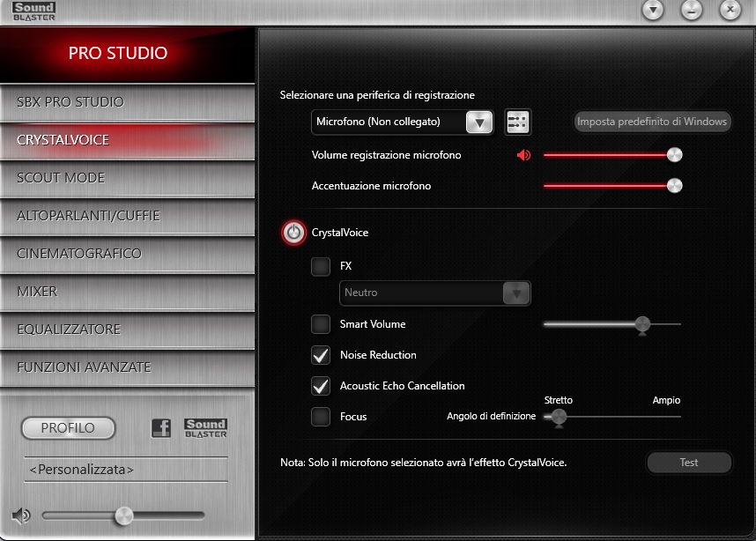Image resolution: width=756 pixels, height=541 pixels.
Task: Open the title bar dropdown menu button
Action: click(x=653, y=10)
